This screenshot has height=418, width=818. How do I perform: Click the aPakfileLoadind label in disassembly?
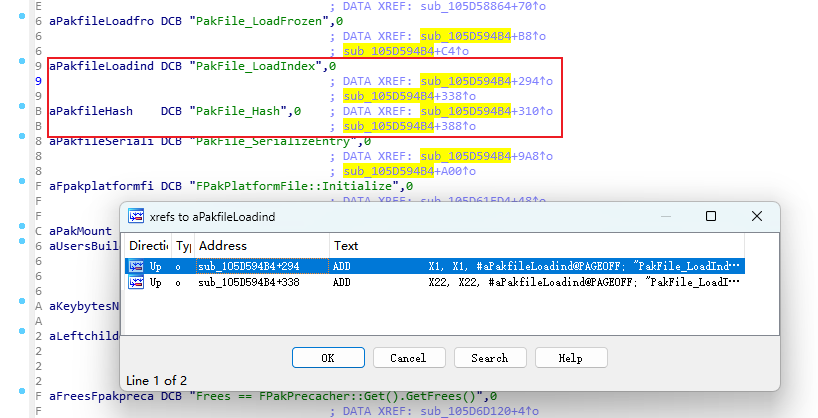[102, 66]
